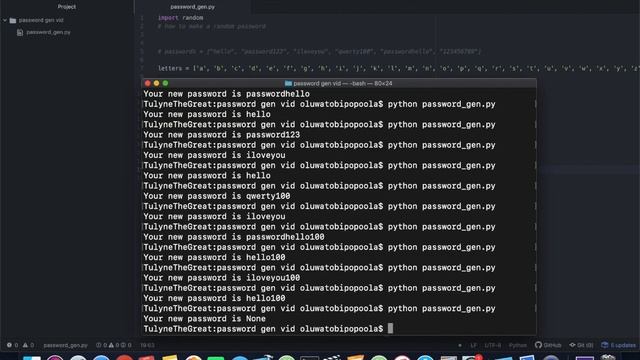Viewport: 640px width, 360px height.
Task: Click the password_gen.py file icon in the tree
Action: click(20, 32)
